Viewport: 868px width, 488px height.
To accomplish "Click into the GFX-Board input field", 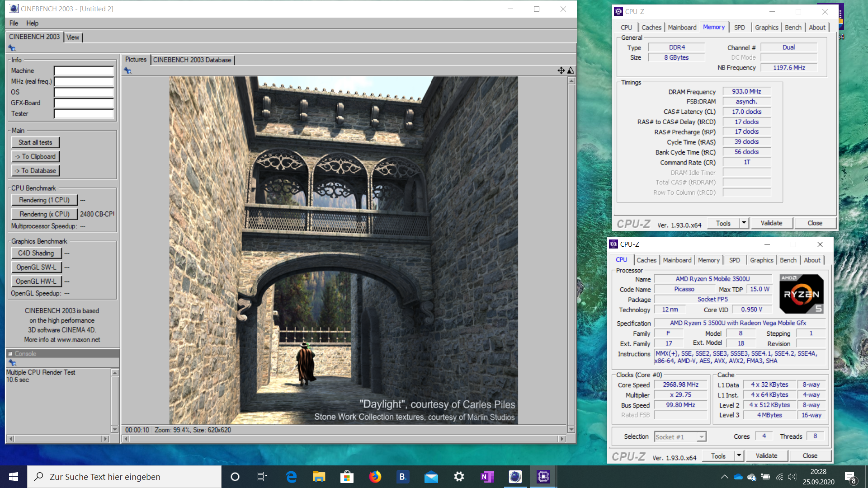I will click(84, 103).
